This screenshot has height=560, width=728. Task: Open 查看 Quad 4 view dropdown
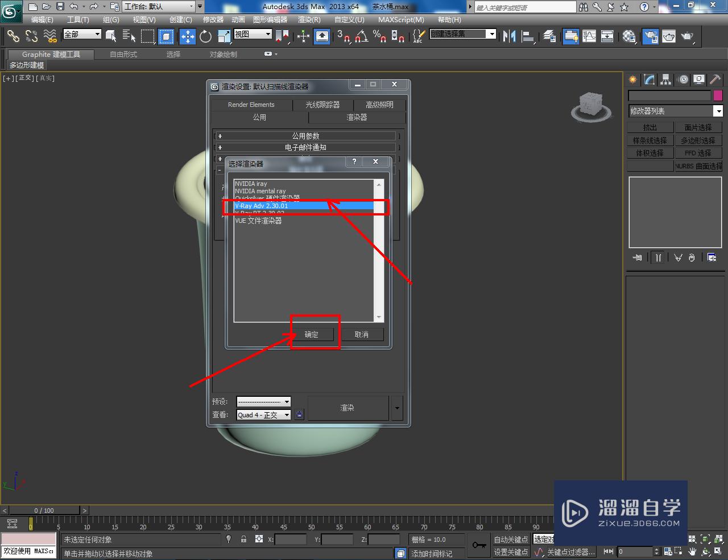tap(263, 415)
